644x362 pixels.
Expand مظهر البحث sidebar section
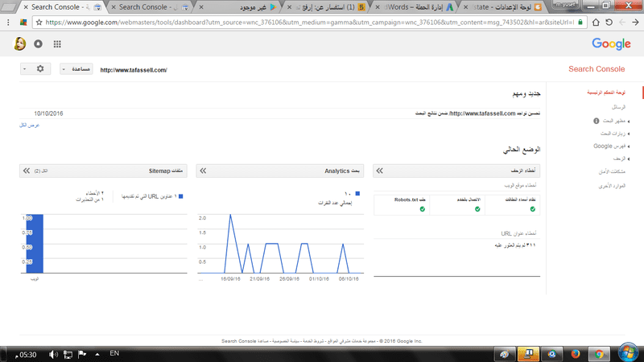click(614, 121)
